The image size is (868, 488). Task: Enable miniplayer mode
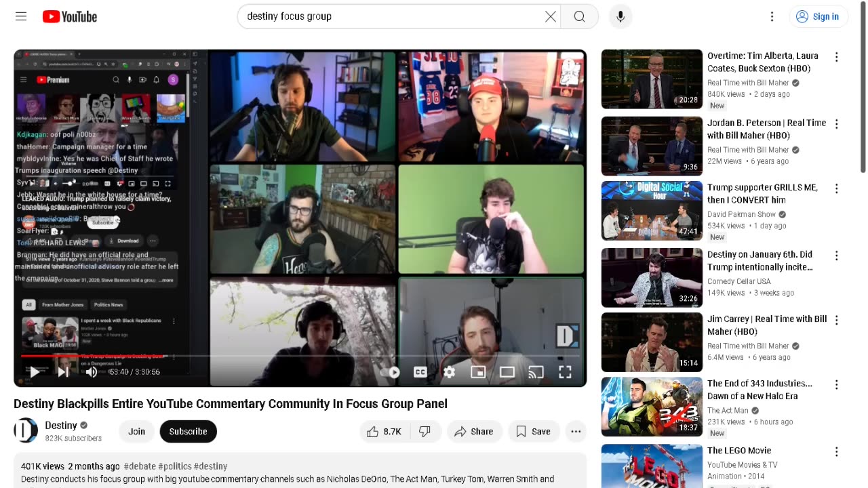tap(478, 371)
